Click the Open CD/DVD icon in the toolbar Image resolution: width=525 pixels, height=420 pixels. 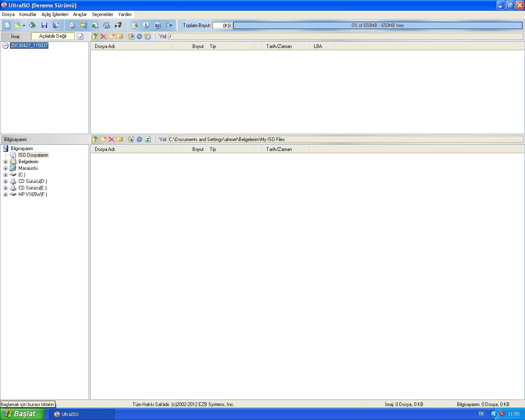pyautogui.click(x=32, y=25)
